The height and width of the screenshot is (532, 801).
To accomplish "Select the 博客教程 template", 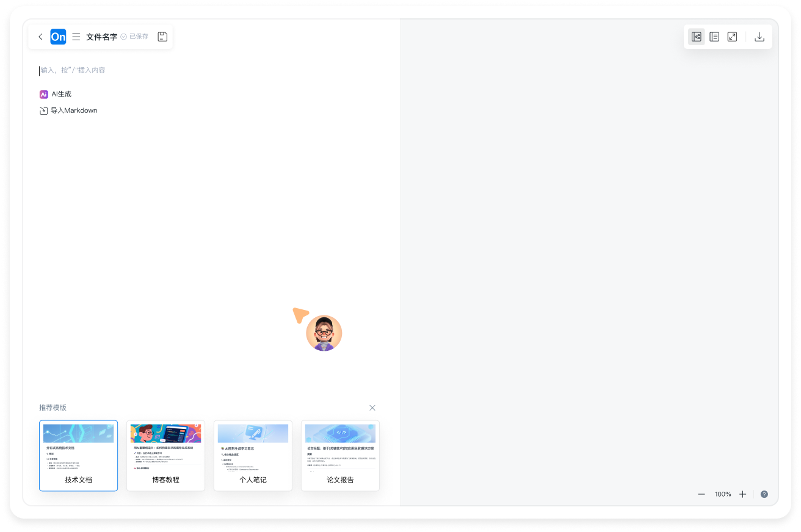I will pyautogui.click(x=165, y=455).
